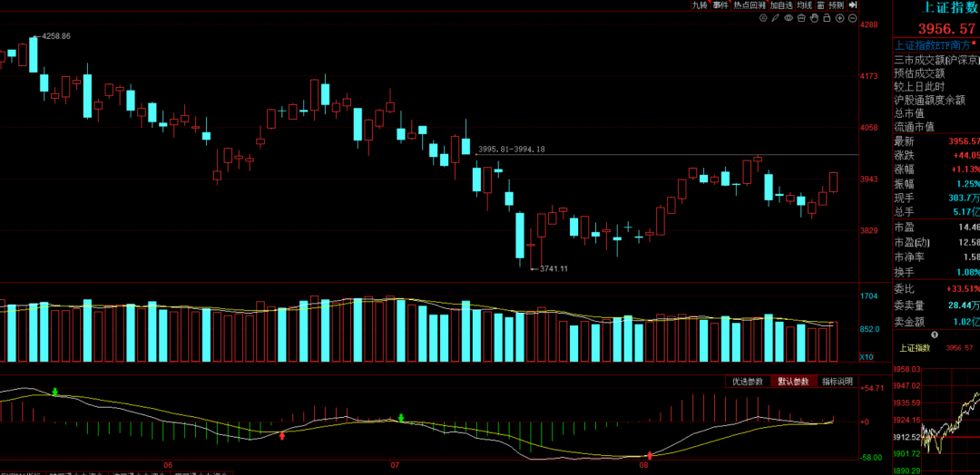Click the 换手 1.08% row

(x=936, y=273)
